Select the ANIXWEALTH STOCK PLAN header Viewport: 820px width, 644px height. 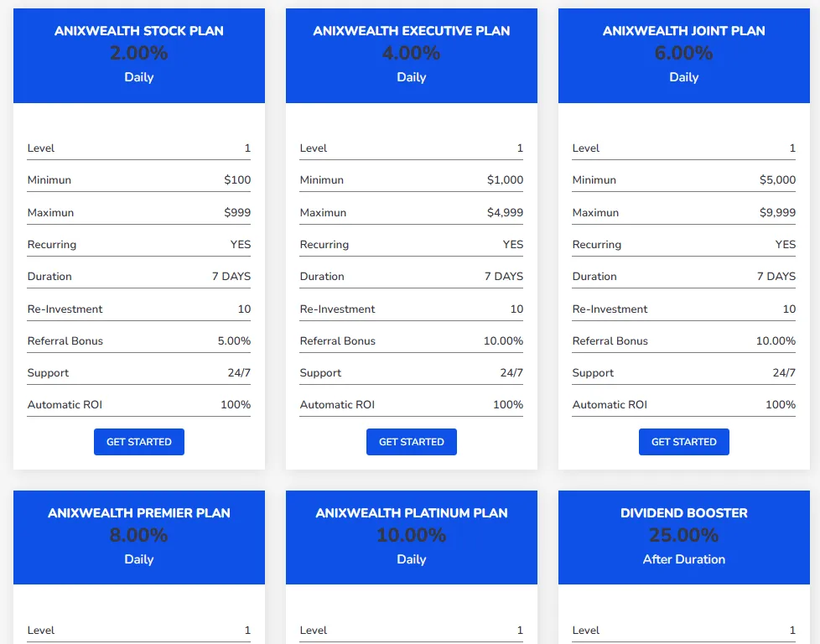click(x=139, y=31)
